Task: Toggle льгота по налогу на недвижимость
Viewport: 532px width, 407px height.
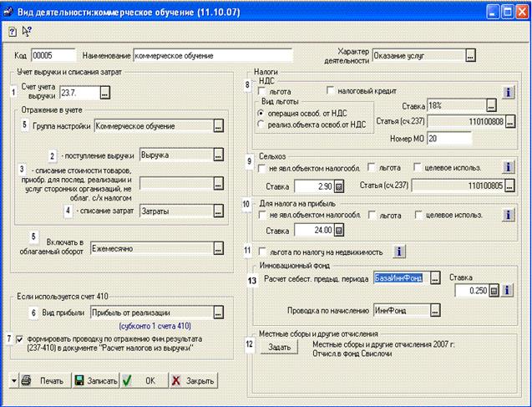Action: (x=262, y=252)
